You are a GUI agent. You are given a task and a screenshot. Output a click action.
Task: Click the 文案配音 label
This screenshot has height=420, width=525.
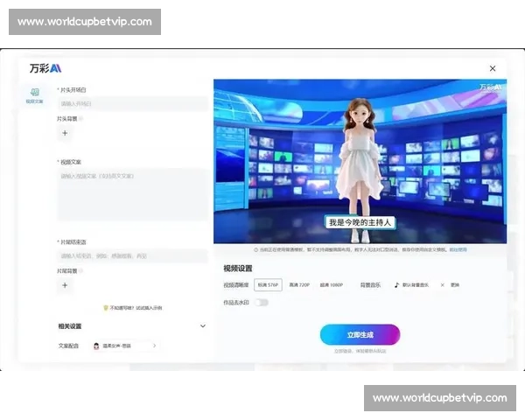pyautogui.click(x=68, y=346)
